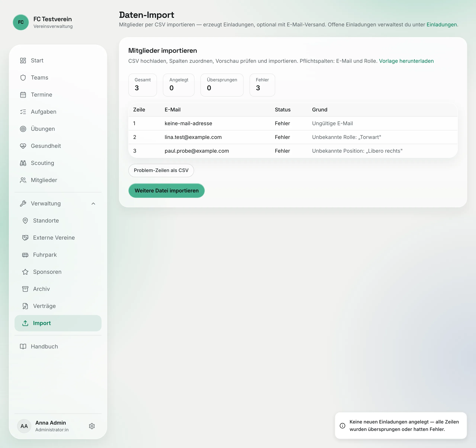The height and width of the screenshot is (448, 476).
Task: Click the Archiv box icon
Action: 25,289
